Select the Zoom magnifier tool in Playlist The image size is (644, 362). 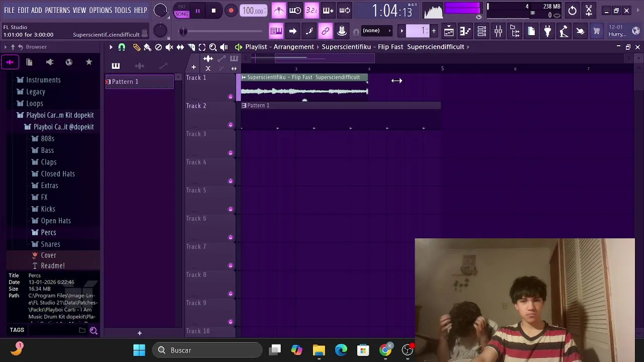pos(213,47)
